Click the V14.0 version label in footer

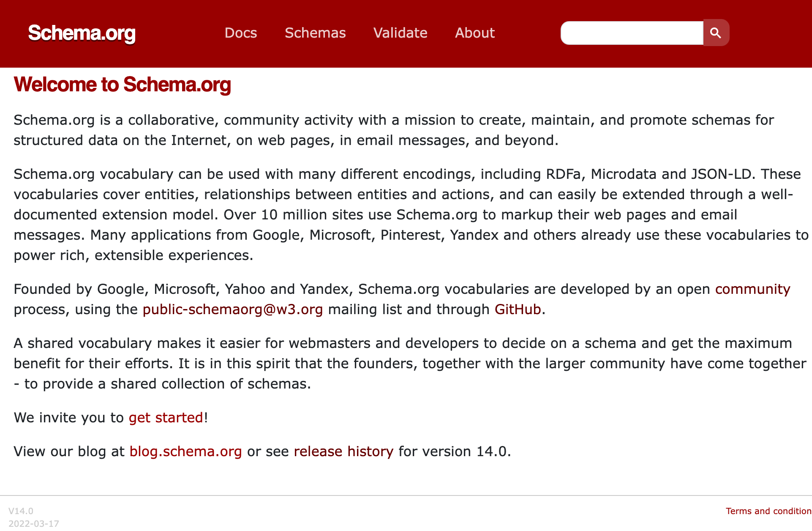[x=21, y=511]
